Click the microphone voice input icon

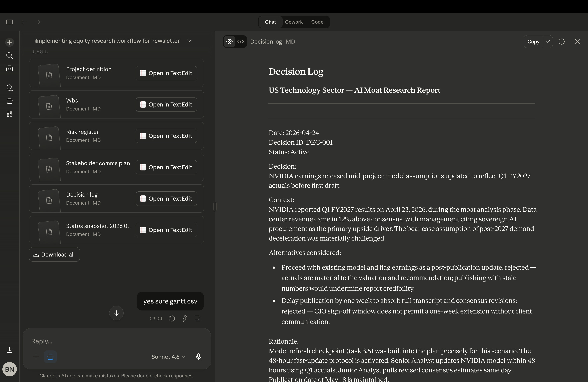click(x=198, y=357)
